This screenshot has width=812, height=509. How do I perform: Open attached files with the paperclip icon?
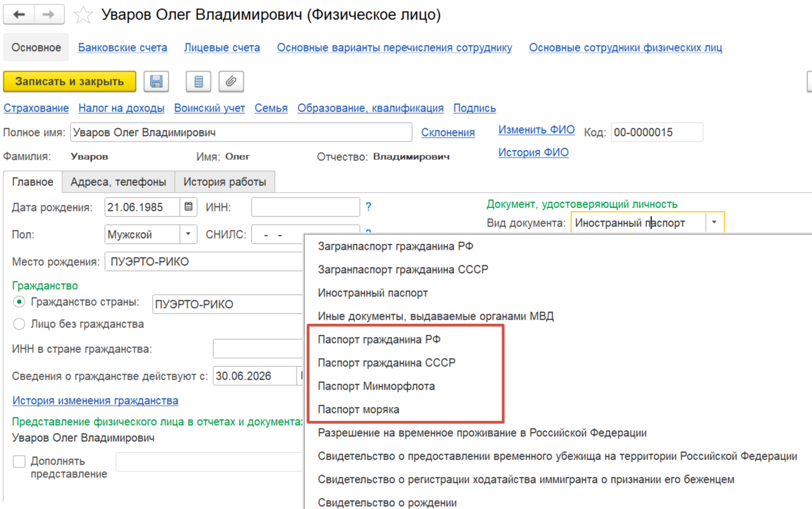coord(231,82)
